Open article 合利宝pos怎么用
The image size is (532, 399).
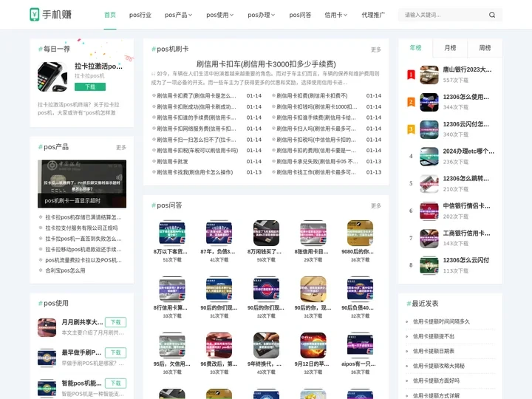(65, 270)
